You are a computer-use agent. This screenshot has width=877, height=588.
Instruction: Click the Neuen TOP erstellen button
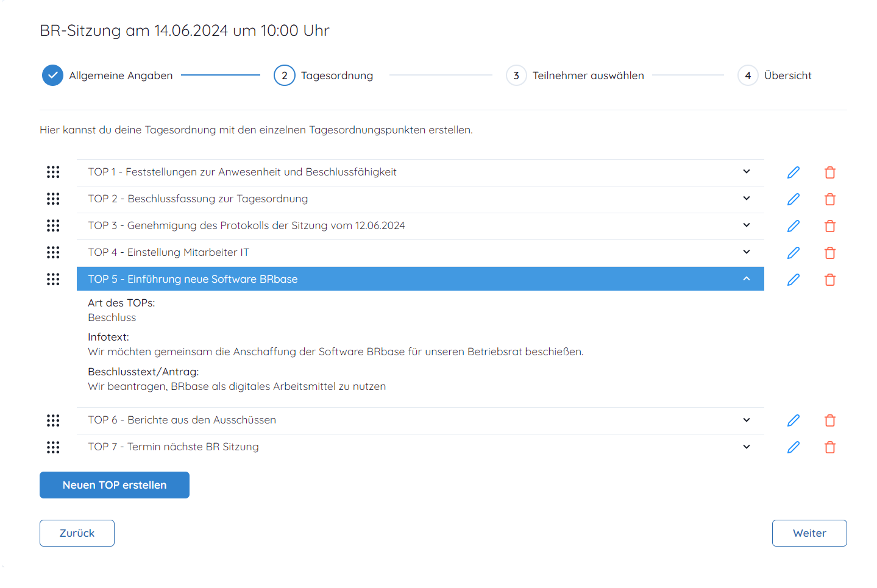click(115, 485)
